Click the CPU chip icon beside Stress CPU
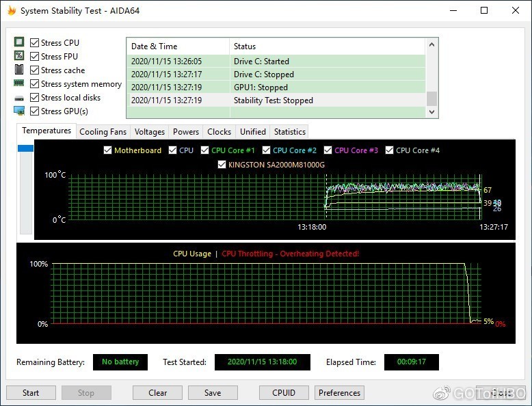Screen dimensions: 532x406 (19, 42)
